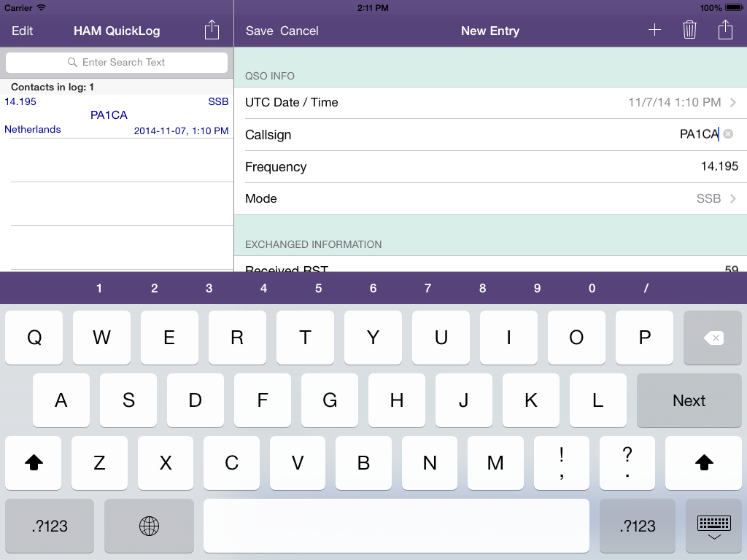Tap digit 0 in number bar

[592, 288]
